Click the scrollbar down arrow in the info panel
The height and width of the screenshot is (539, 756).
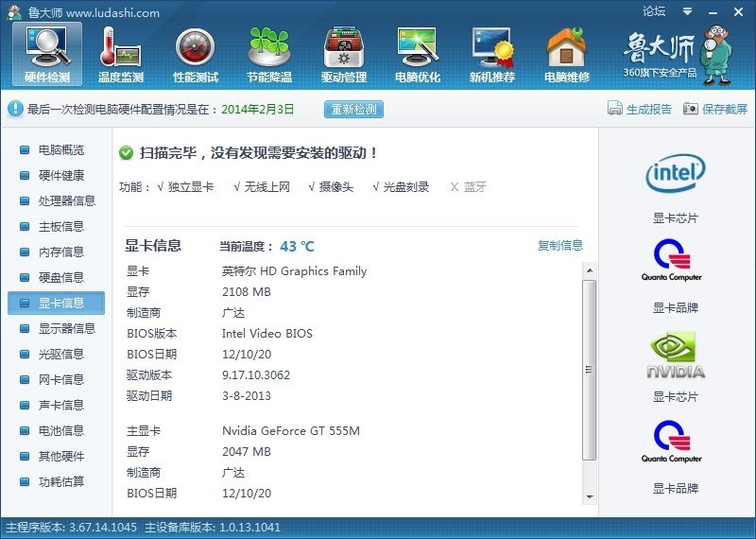coord(590,496)
